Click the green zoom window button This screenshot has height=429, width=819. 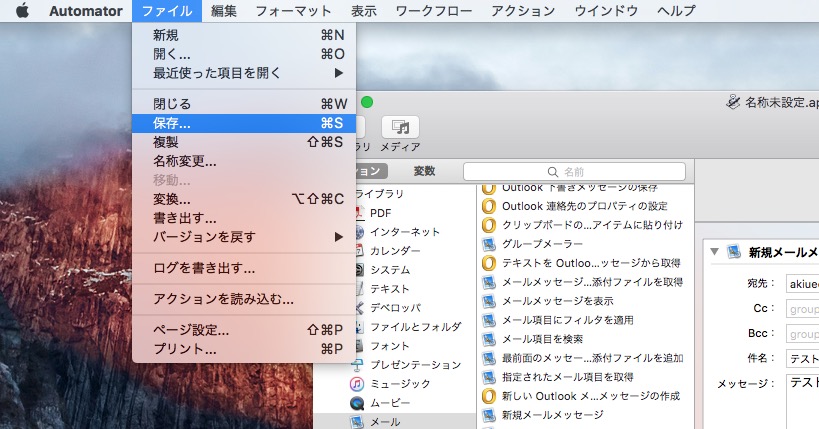click(x=367, y=102)
